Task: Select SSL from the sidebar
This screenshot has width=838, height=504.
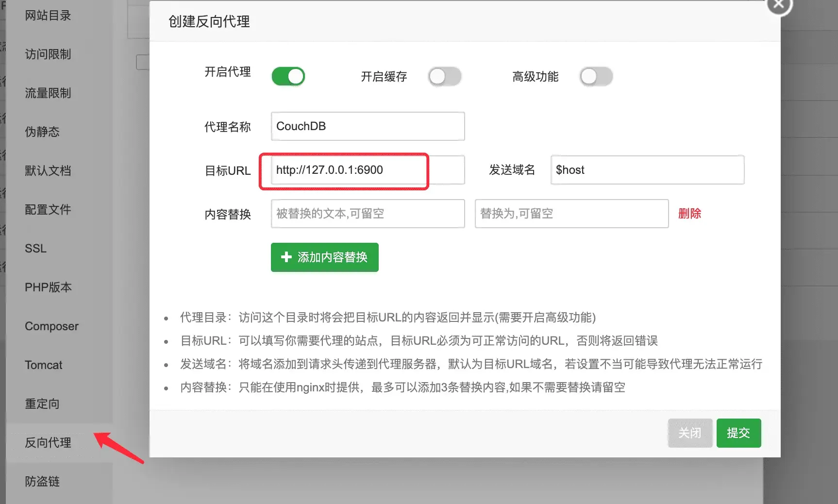Action: point(35,248)
